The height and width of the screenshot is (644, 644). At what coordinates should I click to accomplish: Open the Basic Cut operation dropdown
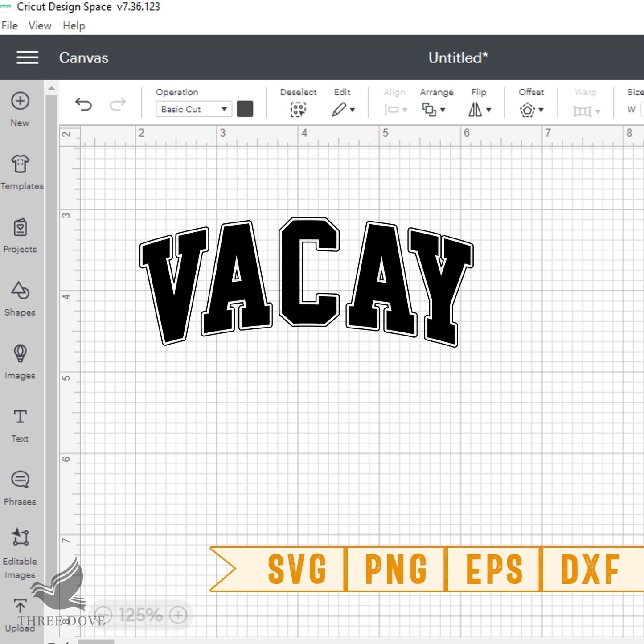194,109
